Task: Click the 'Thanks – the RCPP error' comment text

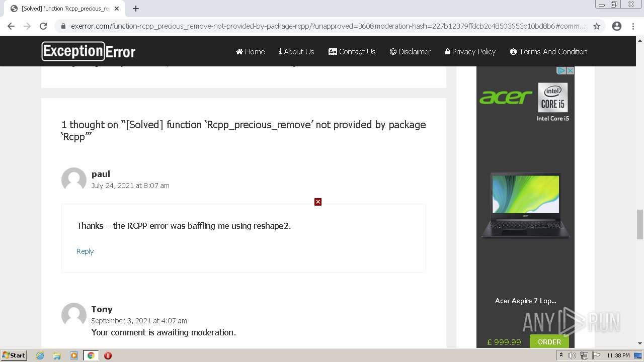Action: 184,226
